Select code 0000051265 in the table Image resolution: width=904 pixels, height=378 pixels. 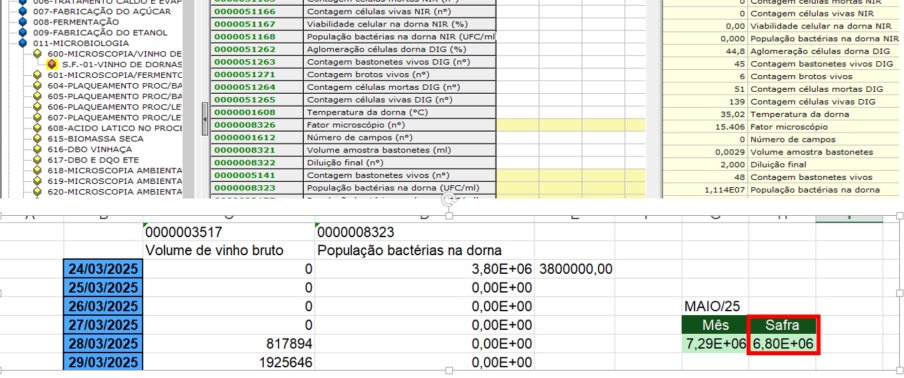[257, 100]
